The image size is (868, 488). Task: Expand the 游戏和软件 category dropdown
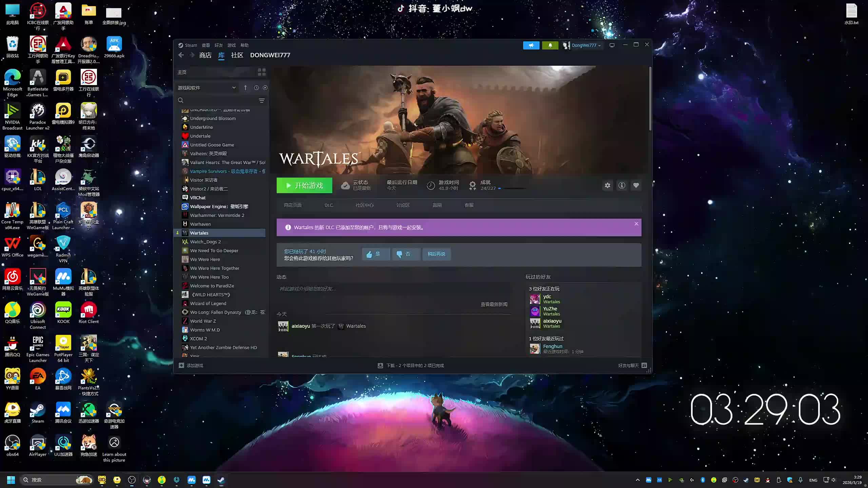[234, 88]
